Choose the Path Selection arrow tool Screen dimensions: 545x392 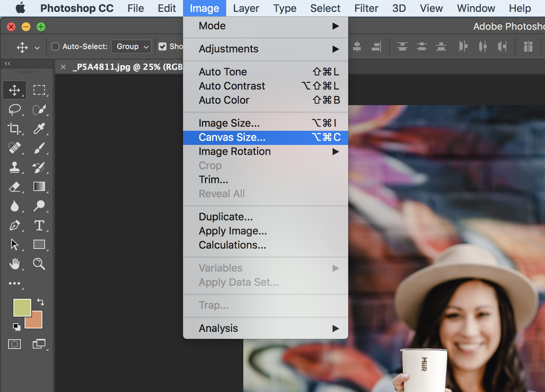tap(15, 244)
